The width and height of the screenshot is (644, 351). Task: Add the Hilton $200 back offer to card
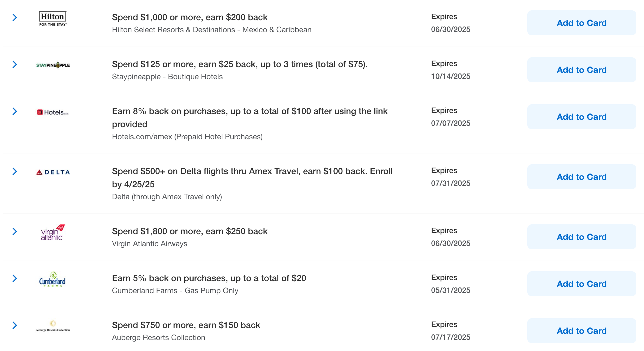pyautogui.click(x=582, y=23)
